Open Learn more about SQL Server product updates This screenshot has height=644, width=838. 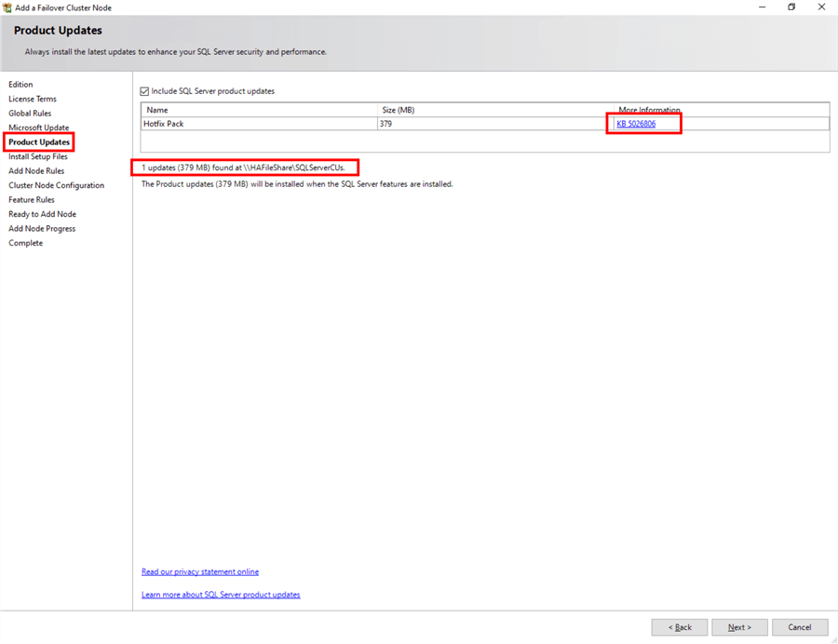tap(221, 595)
